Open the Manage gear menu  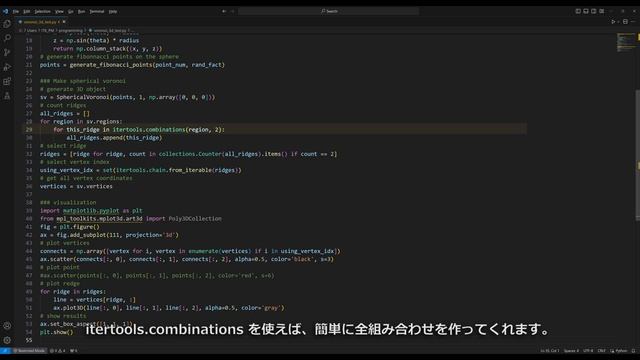coord(7,340)
